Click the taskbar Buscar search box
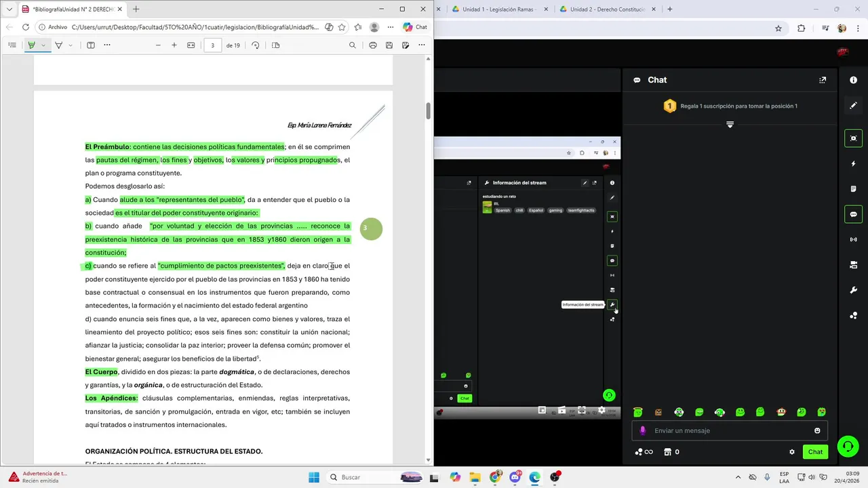Screen dimensions: 868x488 pos(374,477)
